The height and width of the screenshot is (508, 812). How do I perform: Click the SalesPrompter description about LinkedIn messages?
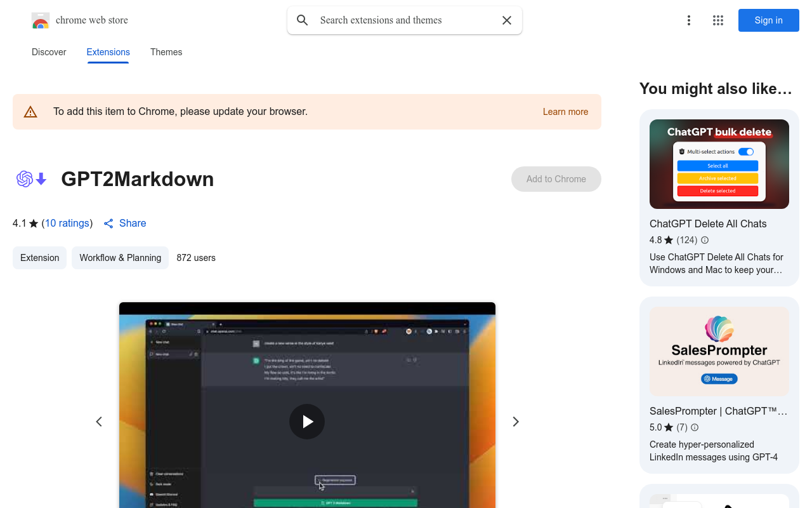point(714,451)
